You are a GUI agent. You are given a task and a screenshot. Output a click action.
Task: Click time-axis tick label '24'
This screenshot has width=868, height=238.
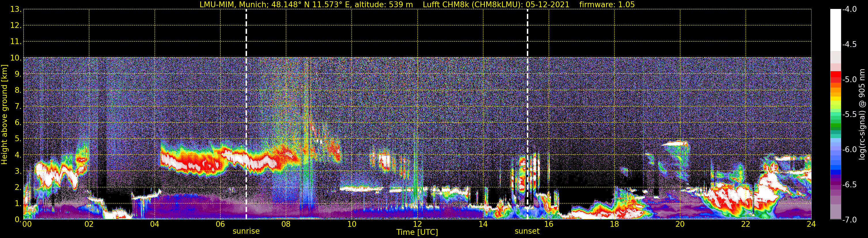[811, 224]
